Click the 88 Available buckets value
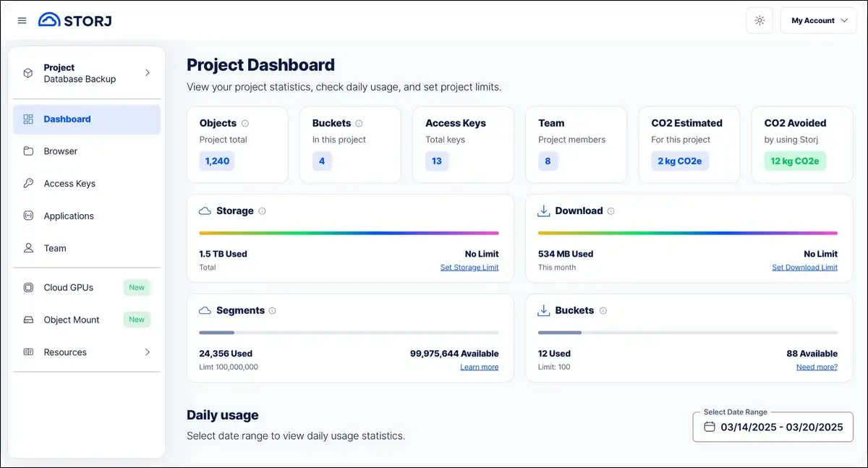The image size is (868, 468). pos(812,354)
